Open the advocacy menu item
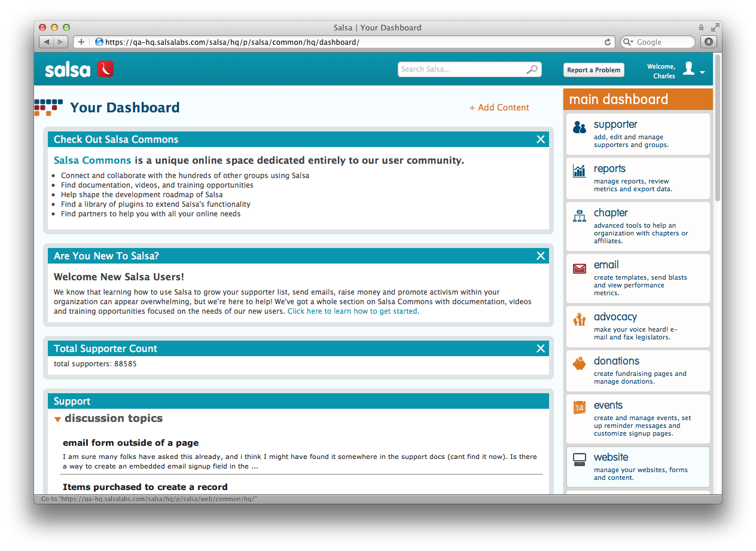Screen dimensions: 756x551 point(638,326)
